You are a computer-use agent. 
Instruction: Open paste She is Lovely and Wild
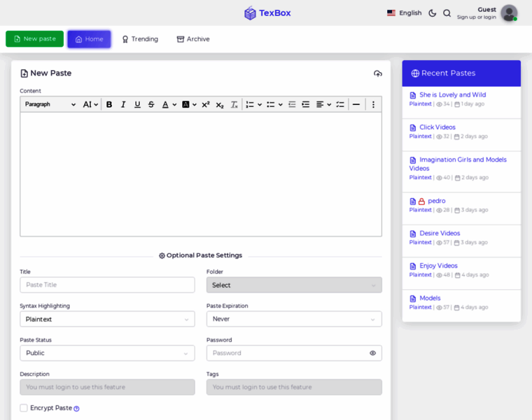coord(453,94)
